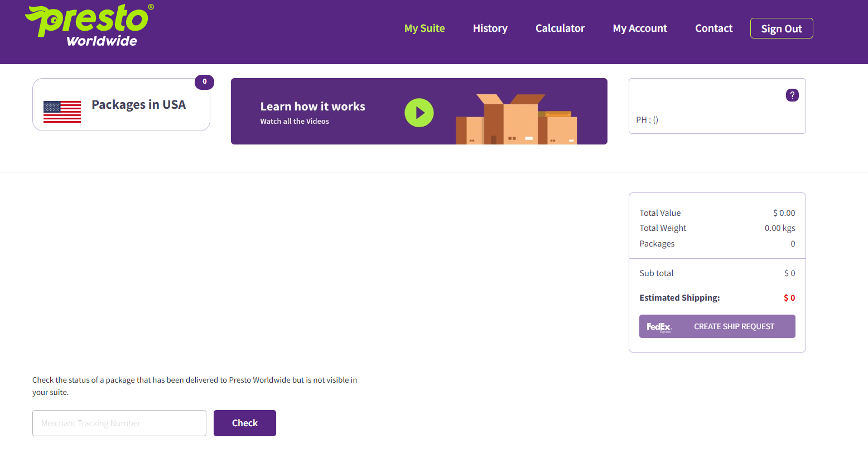Go to the History page
Screen dimensions: 868x463
tap(490, 28)
